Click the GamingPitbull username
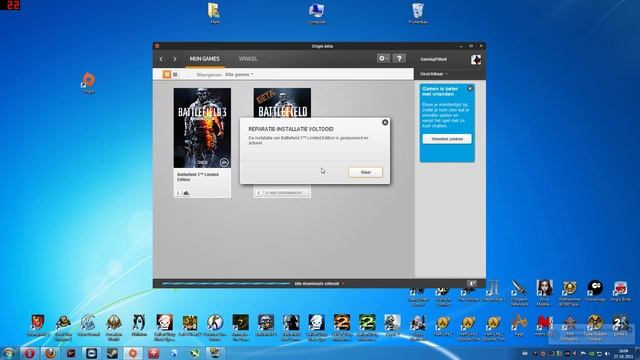Image resolution: width=640 pixels, height=360 pixels. [433, 59]
